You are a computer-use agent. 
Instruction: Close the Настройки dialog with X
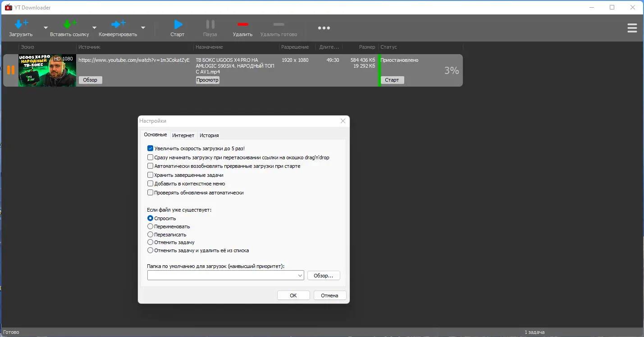[x=343, y=121]
